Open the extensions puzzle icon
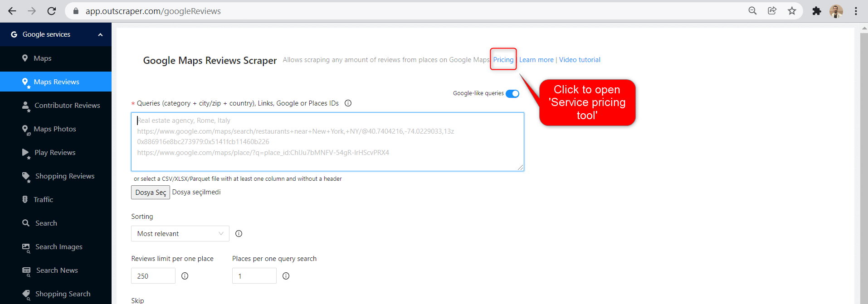 817,11
